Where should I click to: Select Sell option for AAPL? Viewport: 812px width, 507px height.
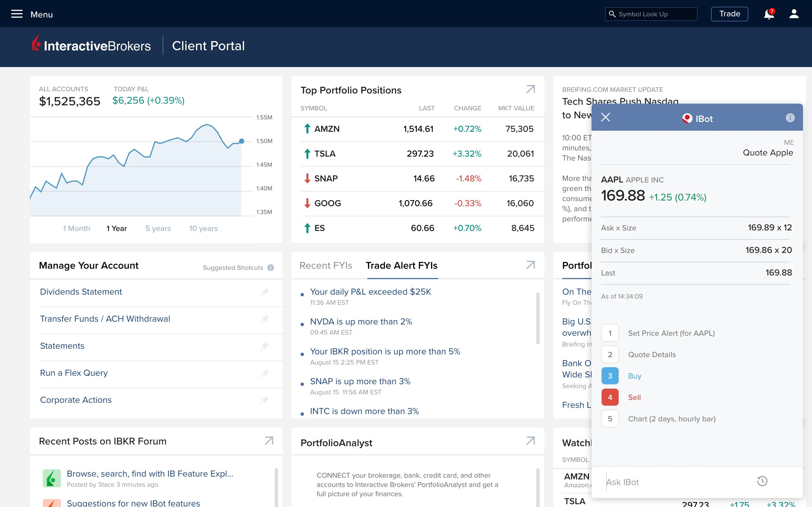coord(634,397)
